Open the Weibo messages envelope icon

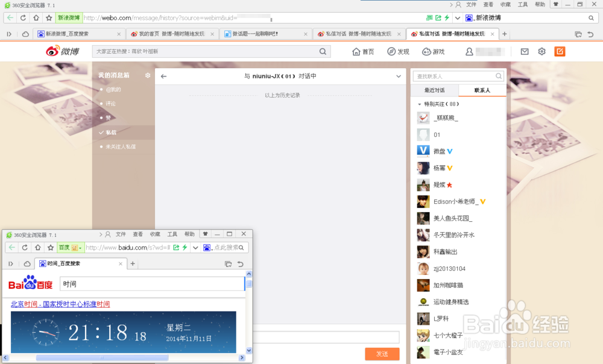524,52
